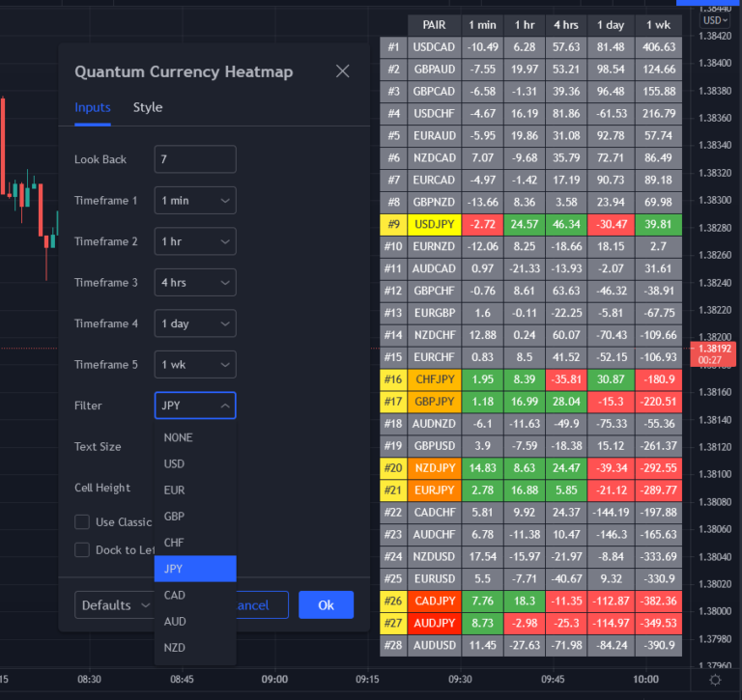Close the Quantum Currency Heatmap dialog
The width and height of the screenshot is (742, 700).
pos(342,71)
